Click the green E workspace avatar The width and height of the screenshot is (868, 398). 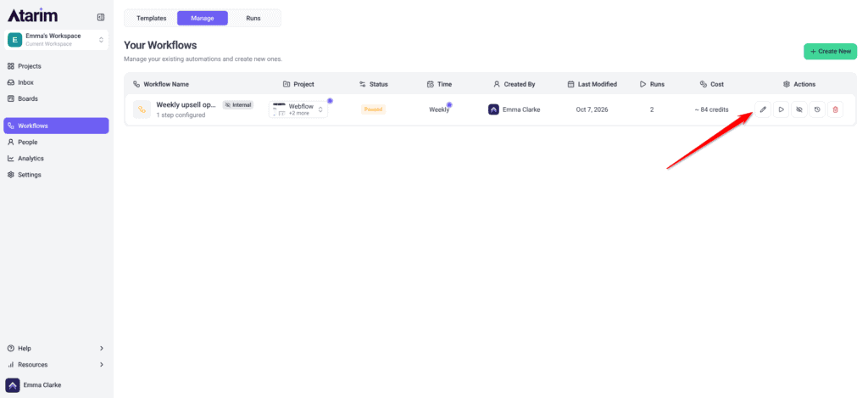click(x=14, y=40)
